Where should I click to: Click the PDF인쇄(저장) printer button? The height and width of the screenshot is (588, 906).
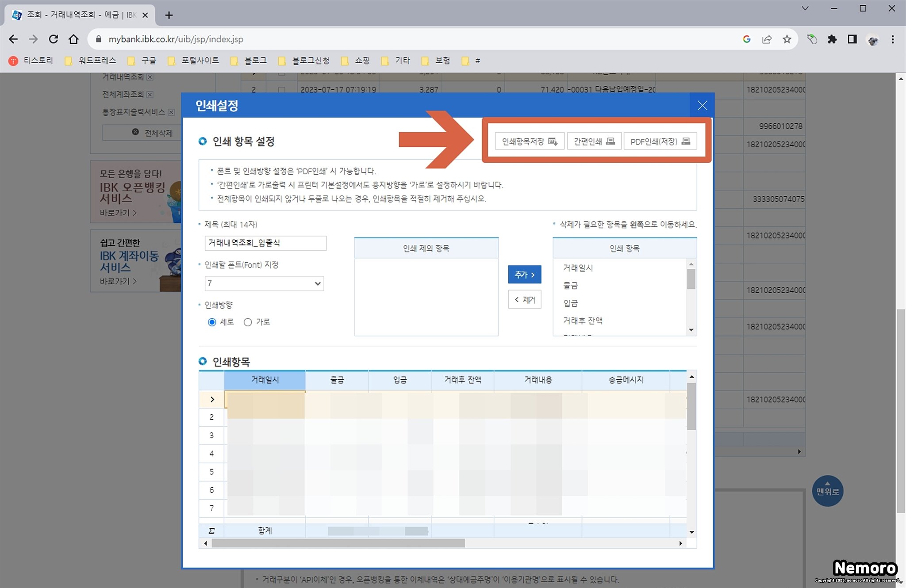(x=660, y=141)
